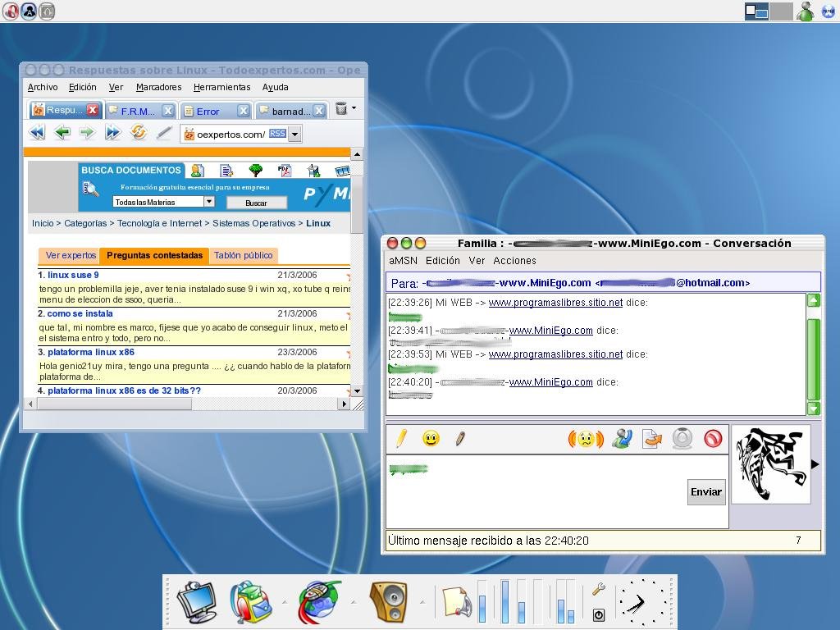Viewport: 840px width, 630px height.
Task: Open the Acciones menu in the chat window
Action: 514,261
